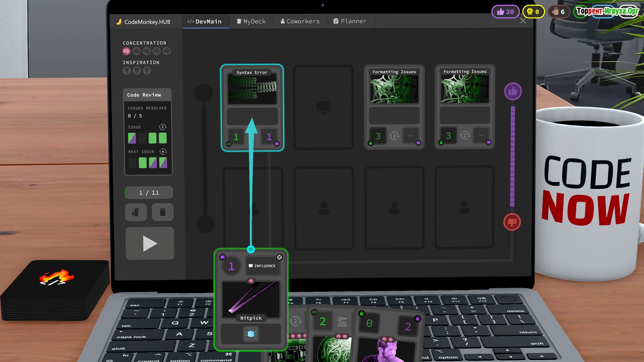Click the yellow badge counter showing 0
The width and height of the screenshot is (644, 362).
(x=533, y=12)
